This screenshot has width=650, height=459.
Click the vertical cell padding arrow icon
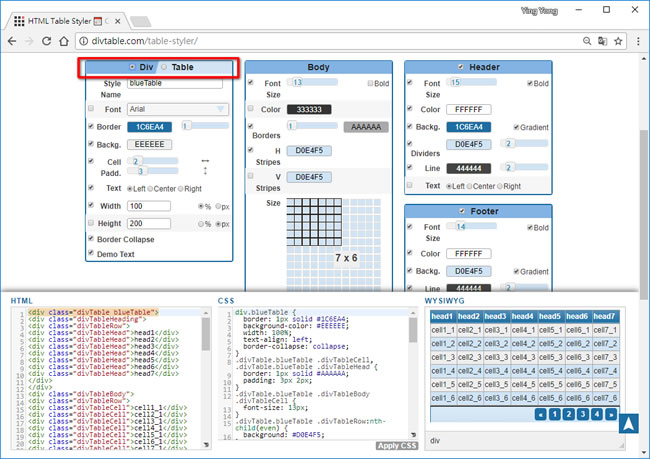coord(205,171)
